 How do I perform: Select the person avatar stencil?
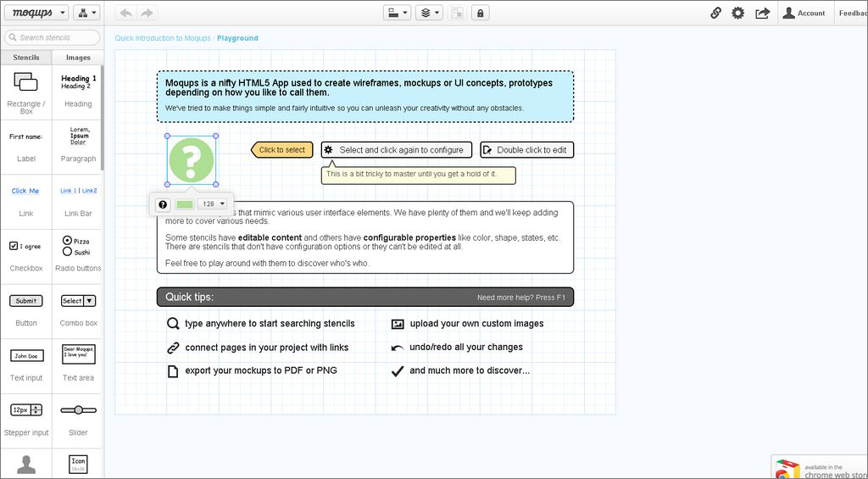click(x=26, y=464)
